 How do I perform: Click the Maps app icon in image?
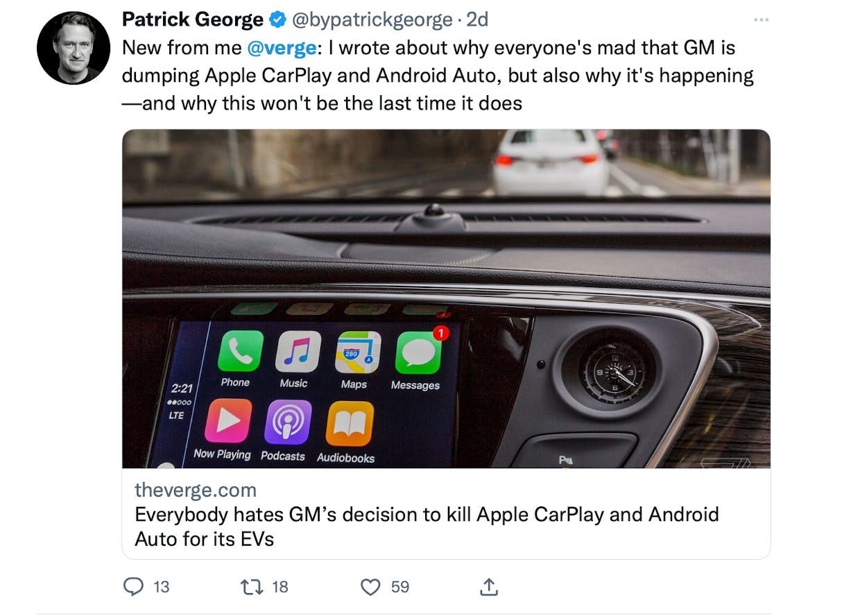[x=358, y=353]
